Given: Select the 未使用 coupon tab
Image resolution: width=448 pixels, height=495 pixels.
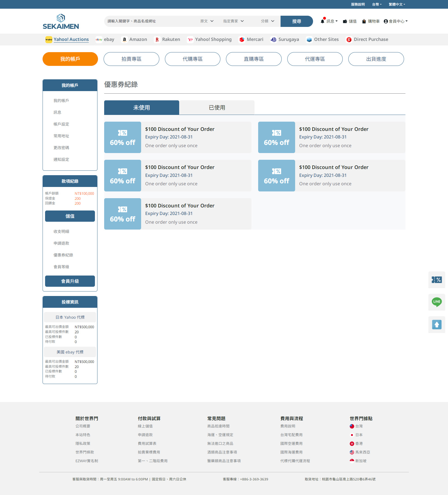Looking at the screenshot, I should (141, 108).
